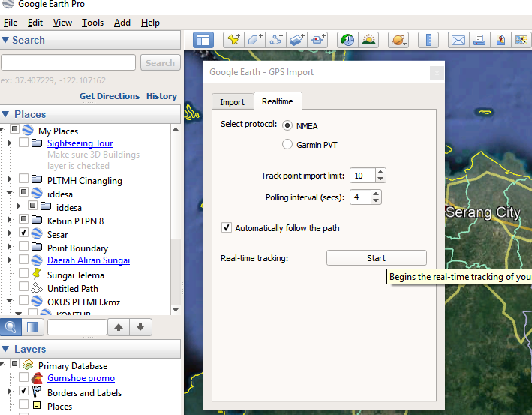Click the Sesar globe icon
This screenshot has height=415, width=532.
point(37,233)
